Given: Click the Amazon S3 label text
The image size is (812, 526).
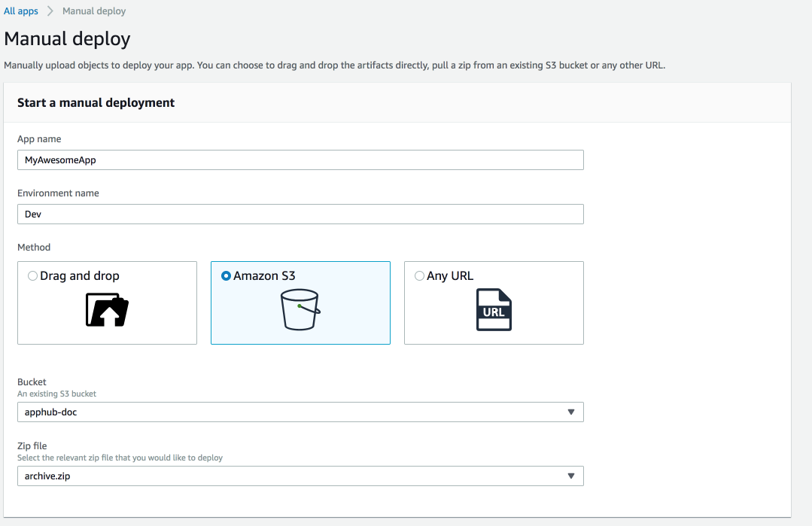Looking at the screenshot, I should pos(264,276).
